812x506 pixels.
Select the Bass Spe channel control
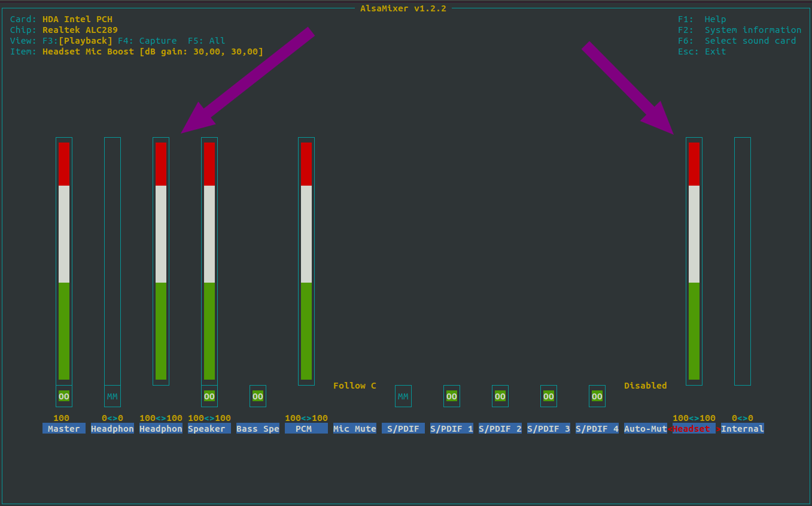[x=257, y=428]
